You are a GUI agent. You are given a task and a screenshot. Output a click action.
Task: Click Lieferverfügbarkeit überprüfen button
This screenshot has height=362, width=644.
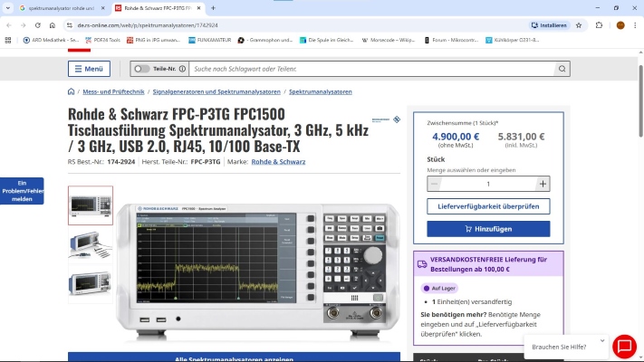pyautogui.click(x=488, y=206)
